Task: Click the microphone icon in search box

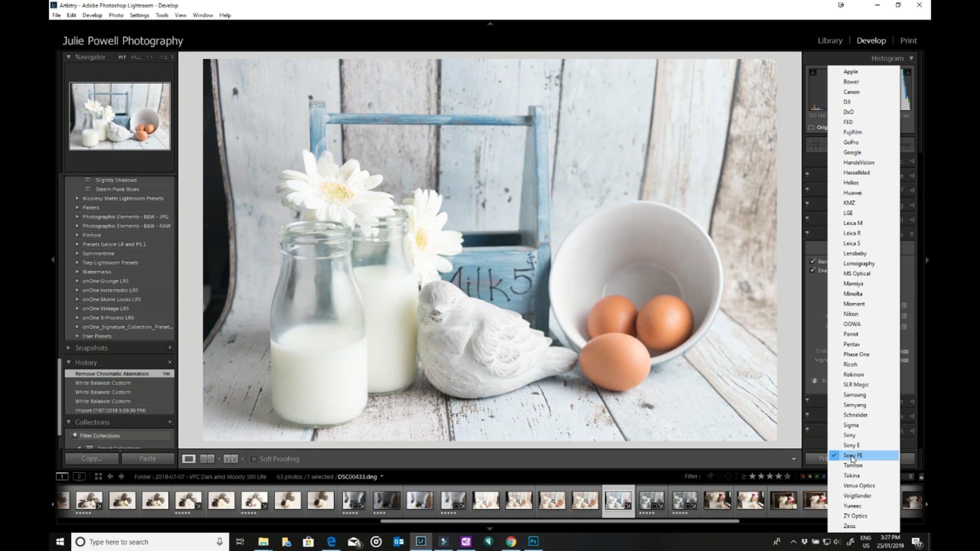Action: pyautogui.click(x=219, y=542)
